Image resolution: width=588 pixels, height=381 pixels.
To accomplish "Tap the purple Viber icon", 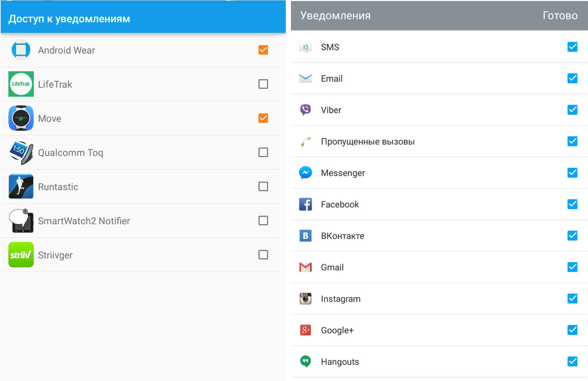I will coord(305,110).
